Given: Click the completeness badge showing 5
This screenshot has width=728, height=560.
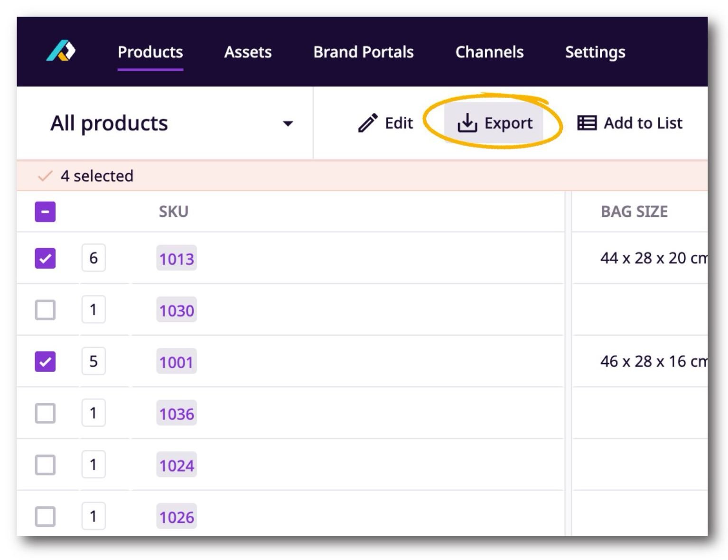Looking at the screenshot, I should [x=93, y=361].
